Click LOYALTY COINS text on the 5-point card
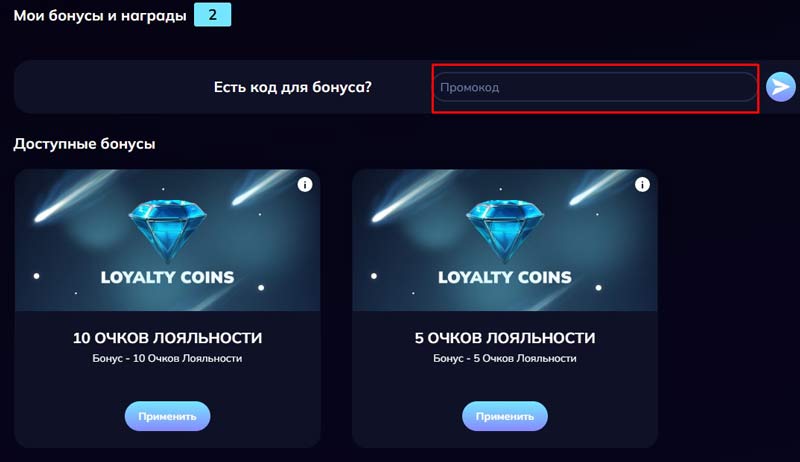This screenshot has height=462, width=800. pos(505,277)
